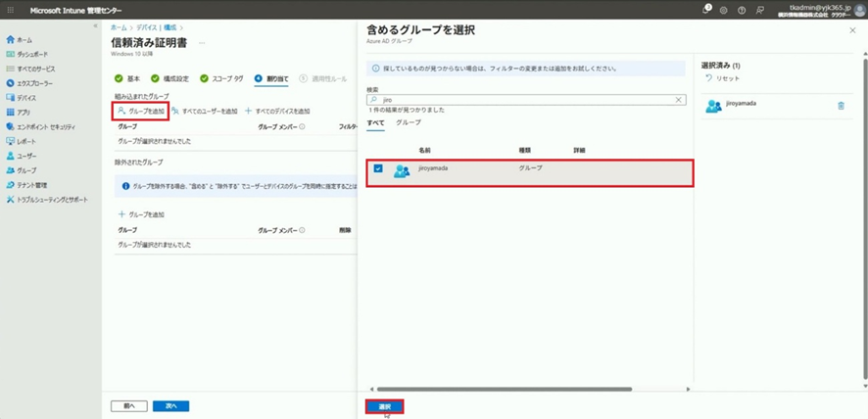Image resolution: width=868 pixels, height=419 pixels.
Task: Click the 次へ button
Action: (x=171, y=405)
